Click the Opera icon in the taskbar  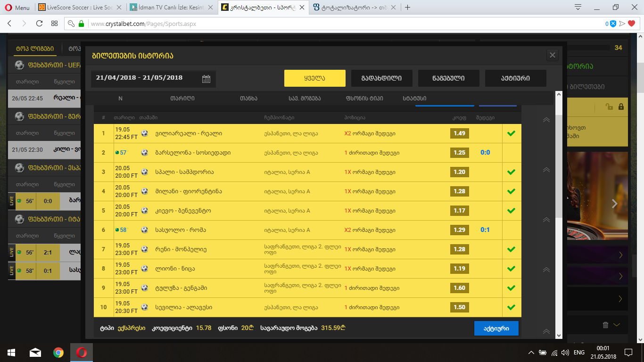coord(82,352)
